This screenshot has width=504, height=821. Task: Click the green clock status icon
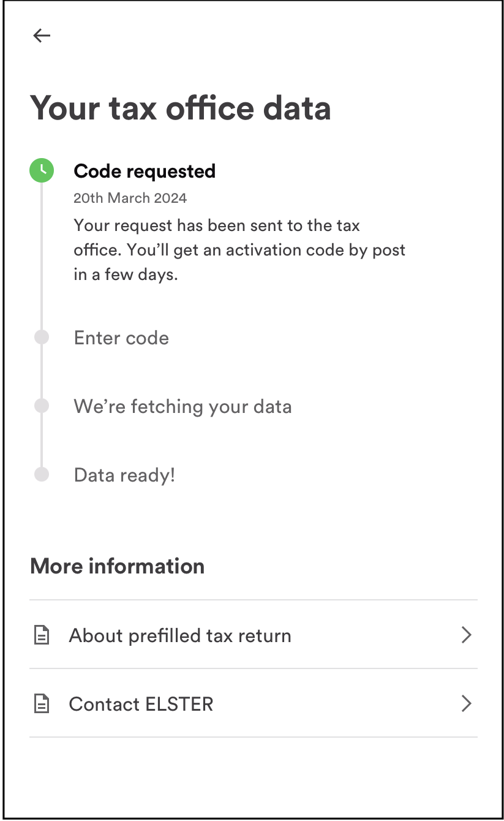42,170
